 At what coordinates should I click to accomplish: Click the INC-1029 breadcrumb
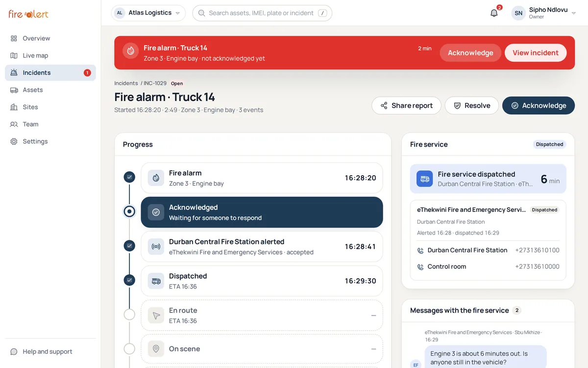click(x=155, y=83)
